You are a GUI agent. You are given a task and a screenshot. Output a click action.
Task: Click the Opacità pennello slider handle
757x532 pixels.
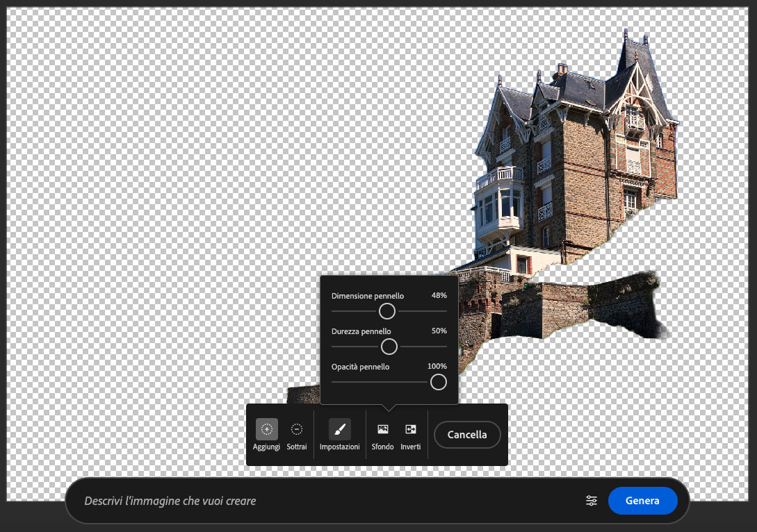point(438,382)
